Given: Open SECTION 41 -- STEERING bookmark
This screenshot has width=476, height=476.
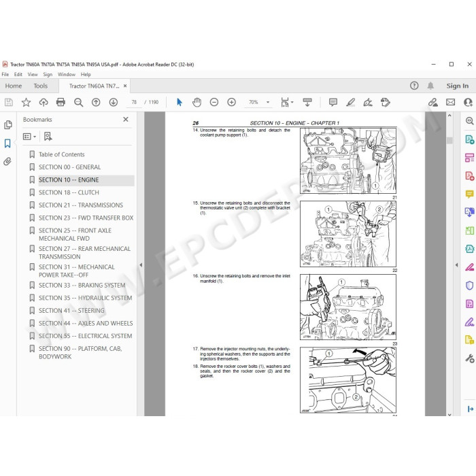Looking at the screenshot, I should [x=71, y=311].
